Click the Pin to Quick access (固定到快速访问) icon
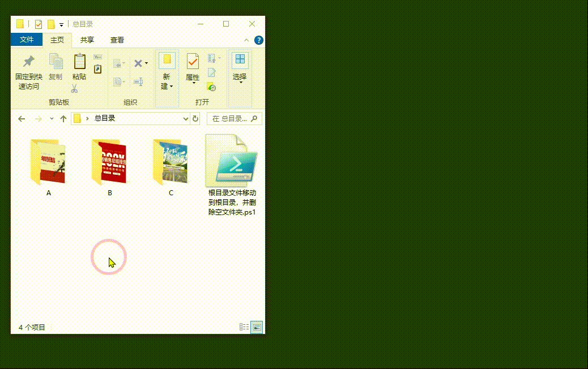 [x=28, y=61]
